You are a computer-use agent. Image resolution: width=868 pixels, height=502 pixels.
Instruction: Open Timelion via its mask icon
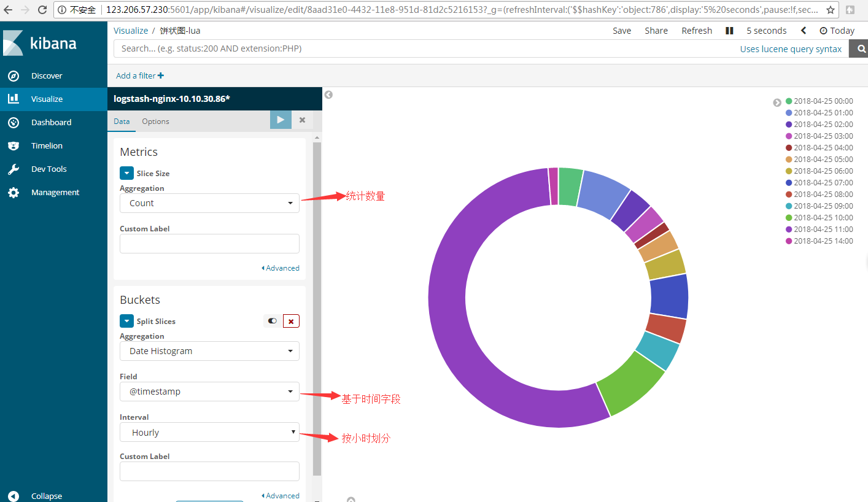[x=14, y=145]
